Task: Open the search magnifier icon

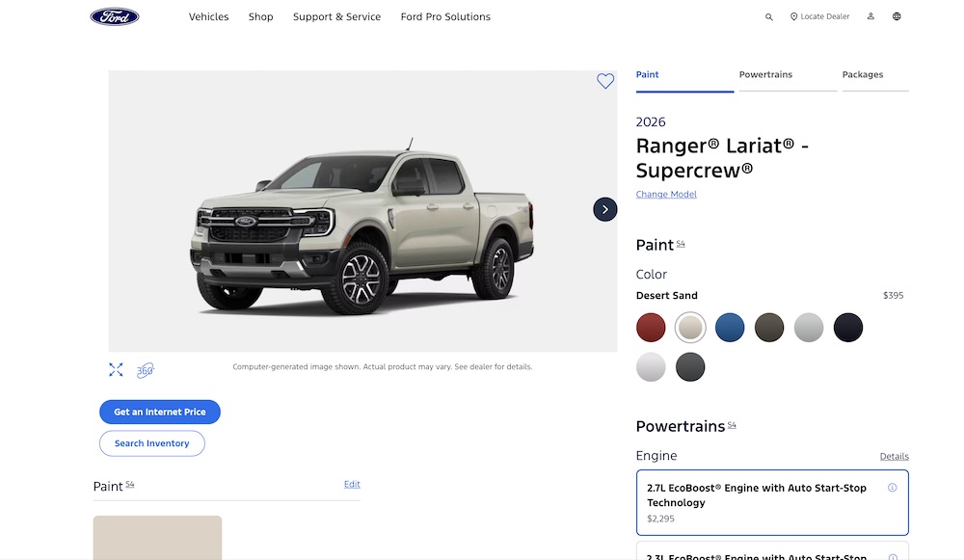Action: pyautogui.click(x=768, y=16)
